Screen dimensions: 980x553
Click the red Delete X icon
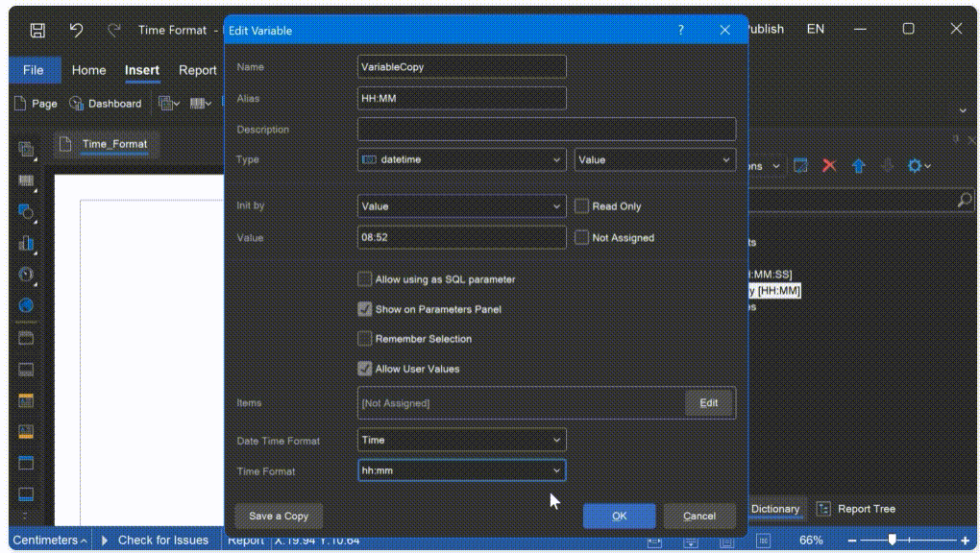point(829,166)
